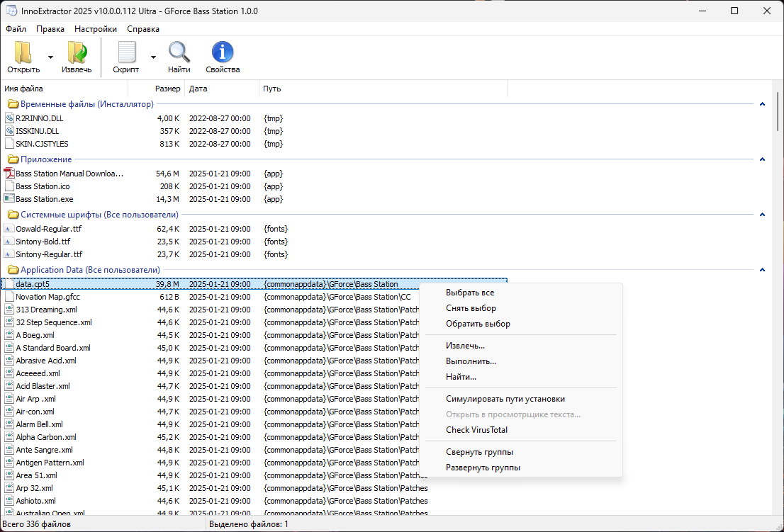
Task: Click the data.cpt5 file icon
Action: (9, 284)
